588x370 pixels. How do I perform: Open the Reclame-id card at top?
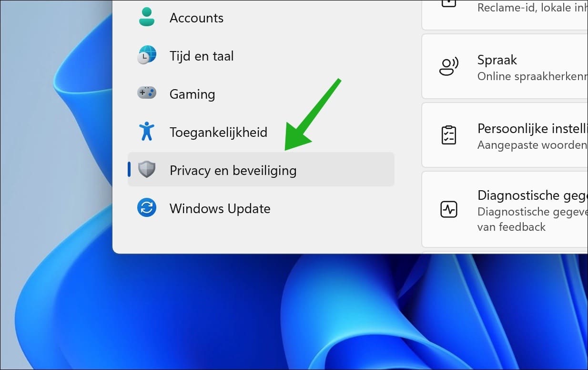[505, 15]
